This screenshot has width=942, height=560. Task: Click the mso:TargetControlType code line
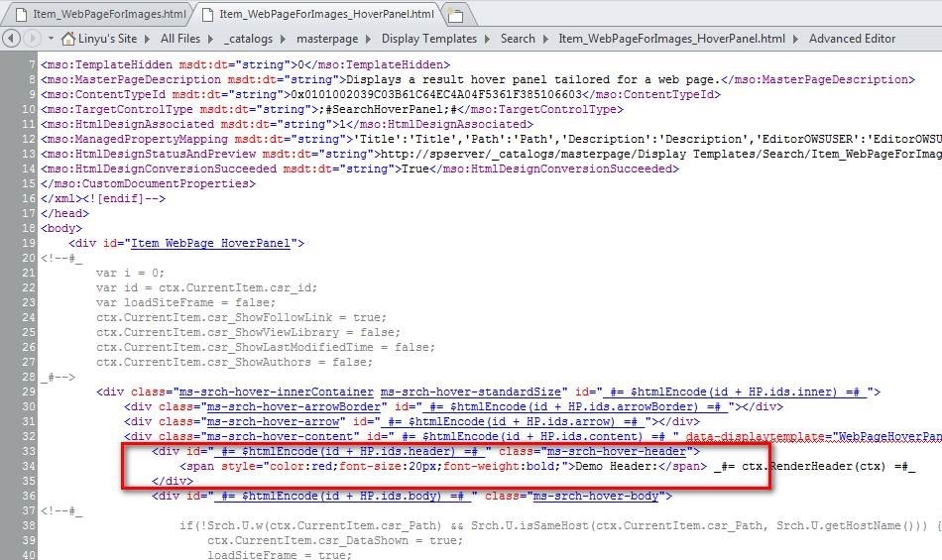coord(331,110)
